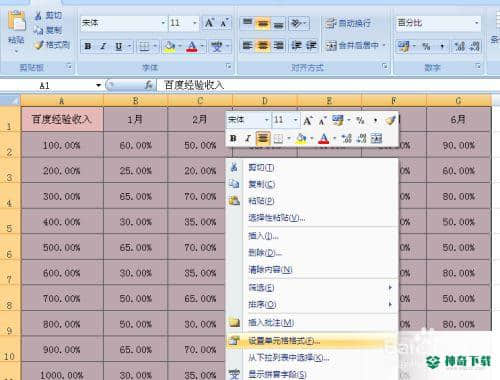Click the borders icon in ribbon

[144, 46]
